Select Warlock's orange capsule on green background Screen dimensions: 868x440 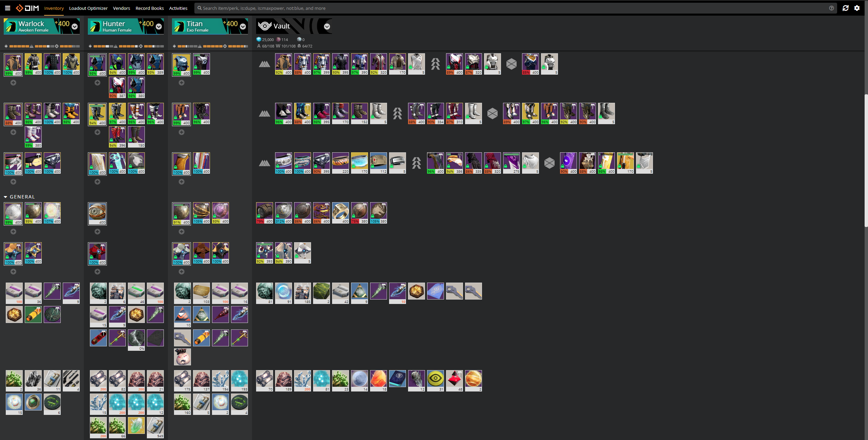[33, 314]
